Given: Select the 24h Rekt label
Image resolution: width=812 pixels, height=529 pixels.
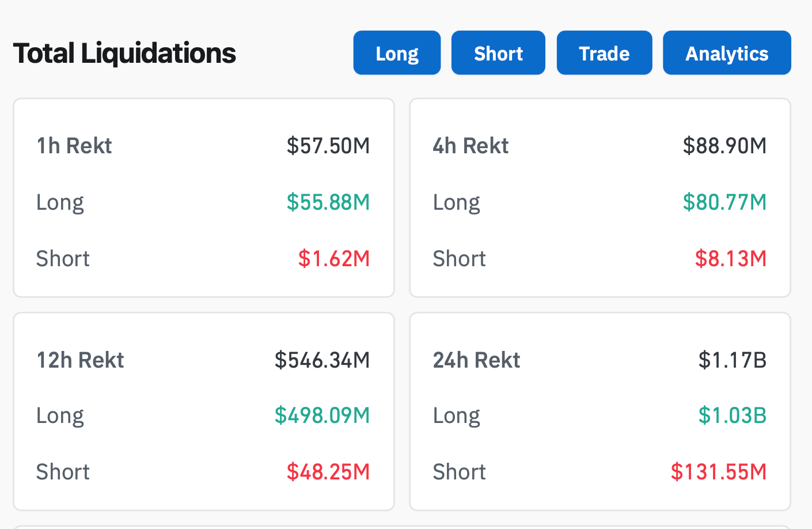Looking at the screenshot, I should [476, 360].
